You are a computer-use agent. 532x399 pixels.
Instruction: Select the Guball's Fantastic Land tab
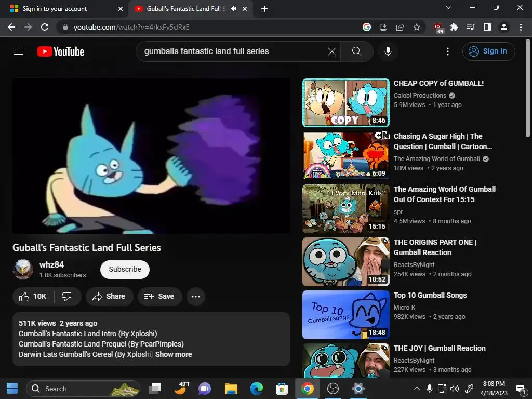185,9
